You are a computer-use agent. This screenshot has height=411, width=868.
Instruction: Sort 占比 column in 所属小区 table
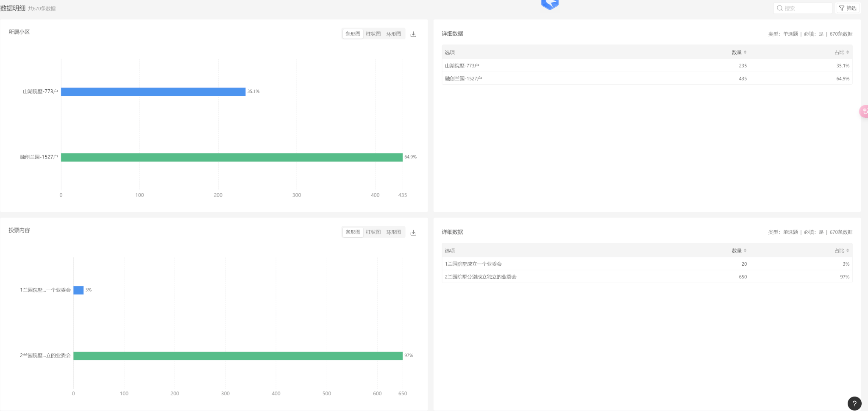tap(847, 53)
